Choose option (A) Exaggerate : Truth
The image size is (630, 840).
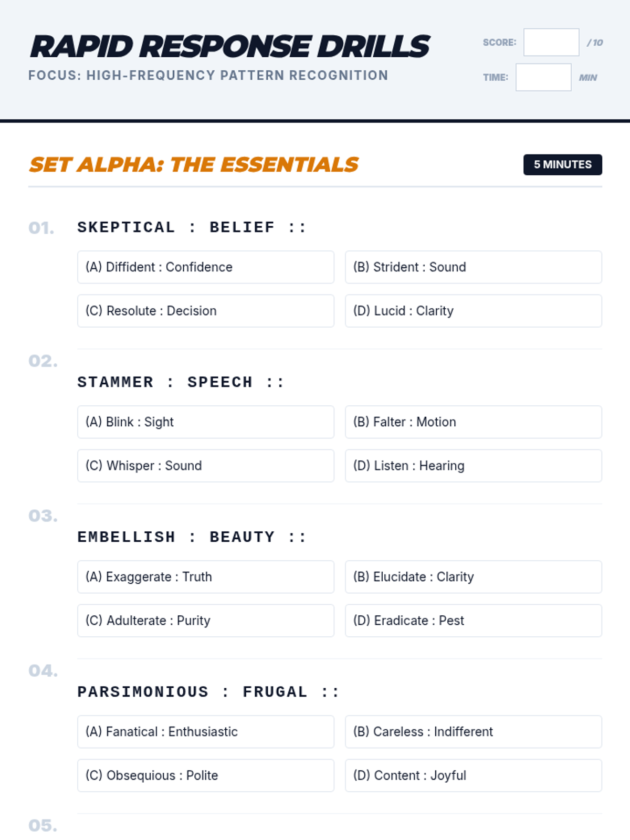(x=205, y=577)
